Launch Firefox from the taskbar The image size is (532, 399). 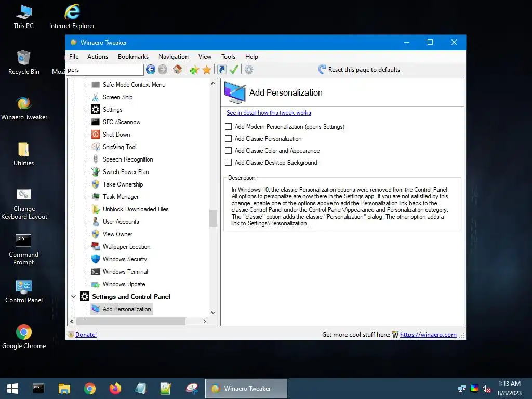click(115, 389)
